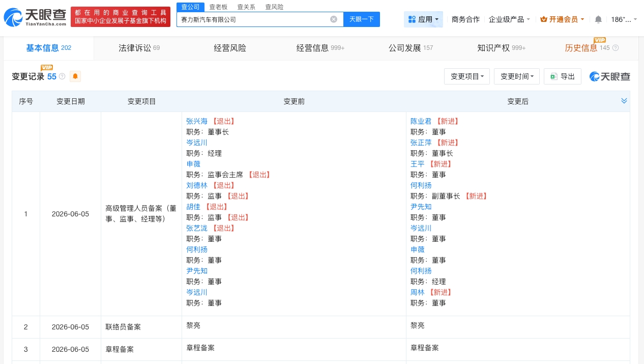Viewport: 644px width, 364px height.
Task: Click 高级管理人员备案 item cell in row 1
Action: (x=141, y=214)
